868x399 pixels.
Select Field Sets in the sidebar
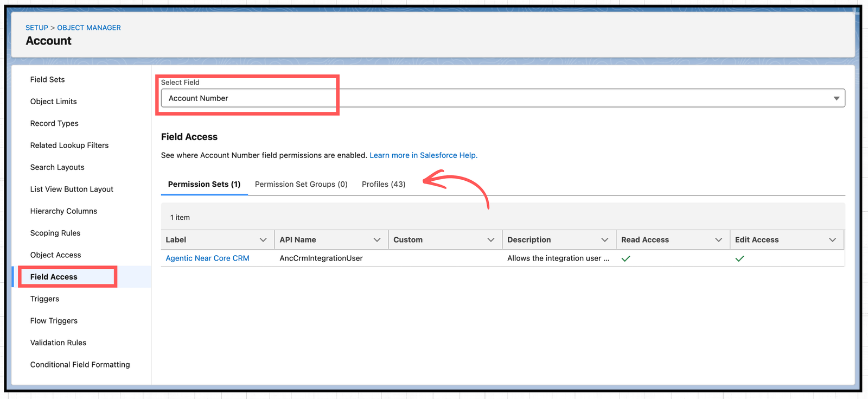(47, 79)
